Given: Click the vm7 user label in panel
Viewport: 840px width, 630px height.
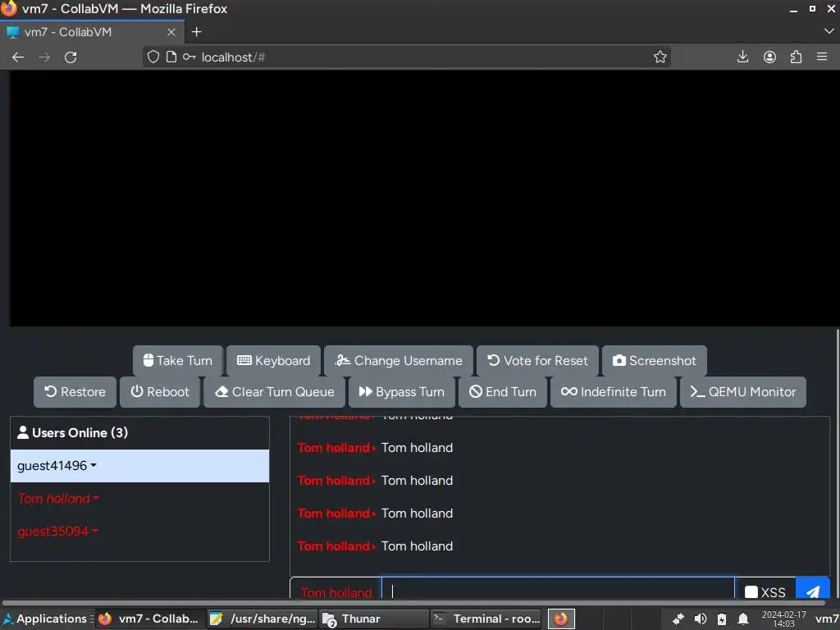Looking at the screenshot, I should (827, 619).
